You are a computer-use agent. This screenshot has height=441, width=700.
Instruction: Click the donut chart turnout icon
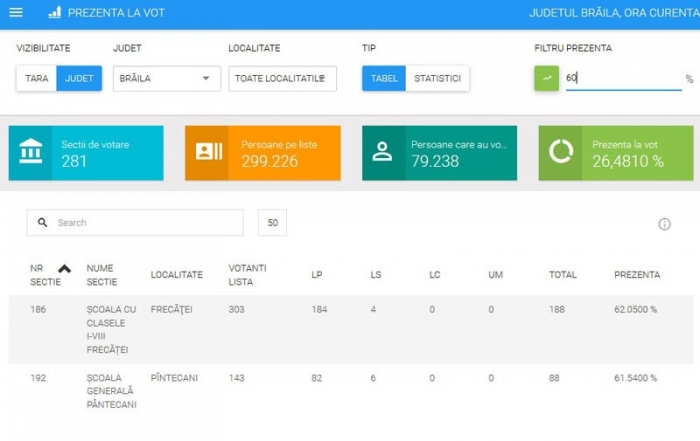click(561, 152)
